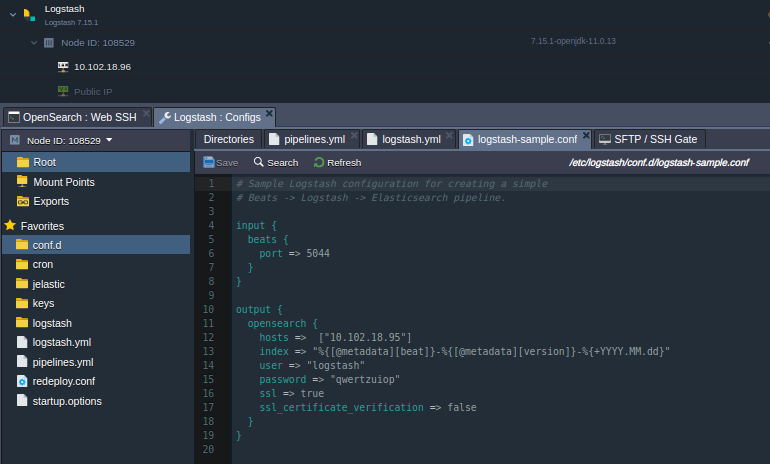Click node container icon beside Node ID: 108529
The width and height of the screenshot is (770, 464).
coord(49,43)
